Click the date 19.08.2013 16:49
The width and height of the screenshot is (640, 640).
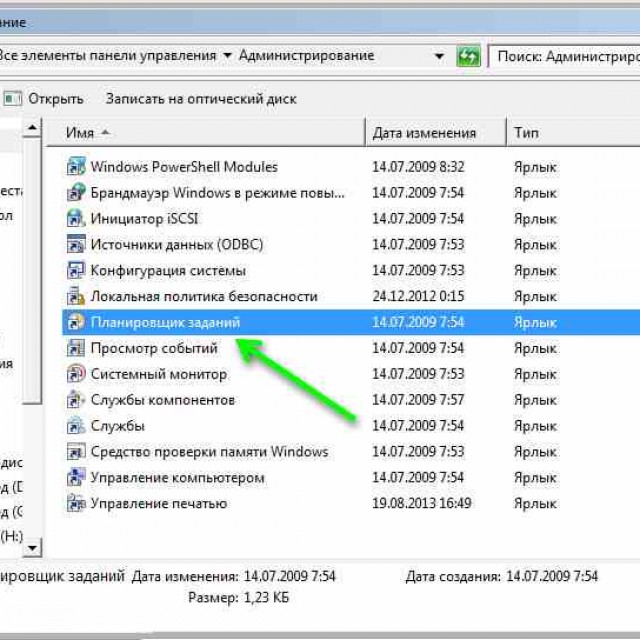tap(422, 504)
